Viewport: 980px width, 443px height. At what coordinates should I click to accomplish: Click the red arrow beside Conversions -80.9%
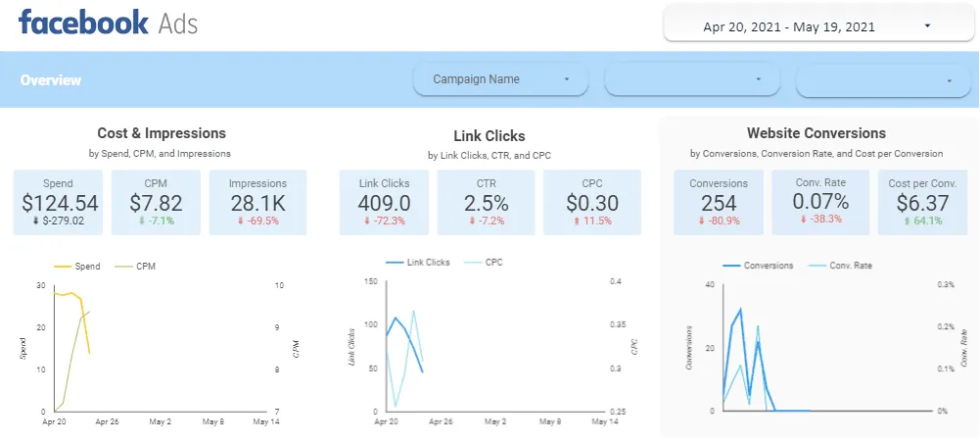[x=699, y=221]
